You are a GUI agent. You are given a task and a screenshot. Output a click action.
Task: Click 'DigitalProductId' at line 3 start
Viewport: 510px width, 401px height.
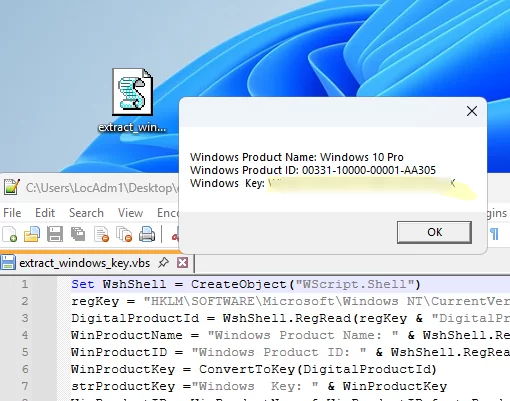tap(135, 318)
